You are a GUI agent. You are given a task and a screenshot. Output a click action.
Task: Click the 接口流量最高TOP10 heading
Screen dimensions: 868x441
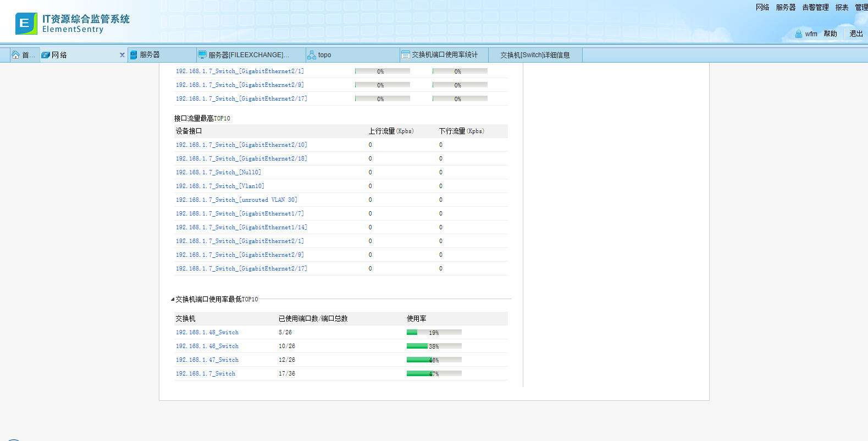click(x=202, y=118)
